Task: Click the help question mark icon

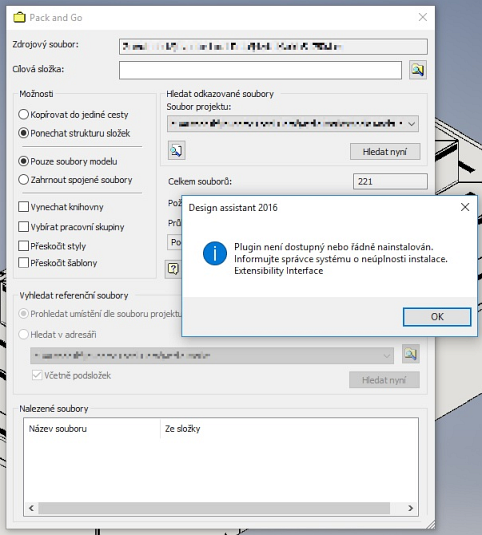Action: pyautogui.click(x=173, y=269)
